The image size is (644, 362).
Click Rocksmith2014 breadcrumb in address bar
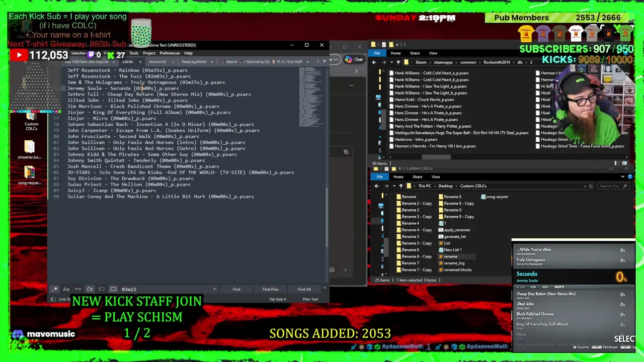(x=497, y=62)
